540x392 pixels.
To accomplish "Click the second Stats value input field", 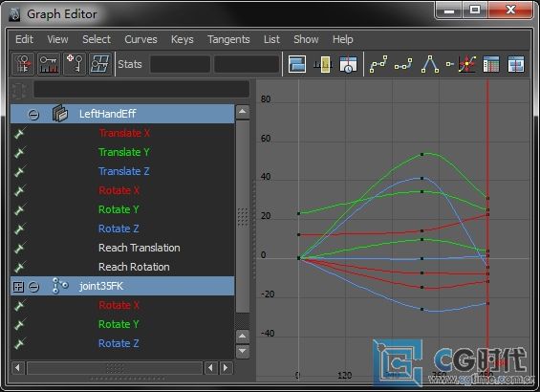I will [x=247, y=64].
